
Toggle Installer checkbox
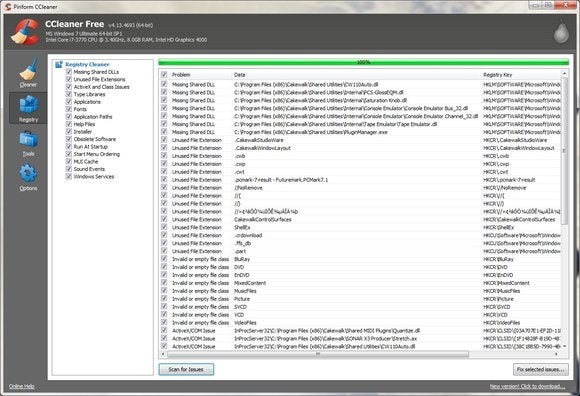click(68, 131)
